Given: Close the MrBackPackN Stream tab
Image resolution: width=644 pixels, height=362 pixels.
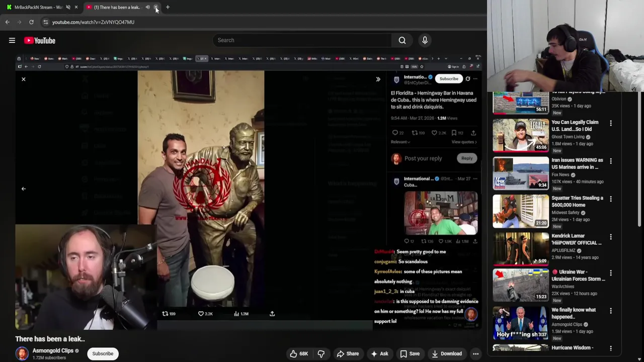Looking at the screenshot, I should (76, 7).
